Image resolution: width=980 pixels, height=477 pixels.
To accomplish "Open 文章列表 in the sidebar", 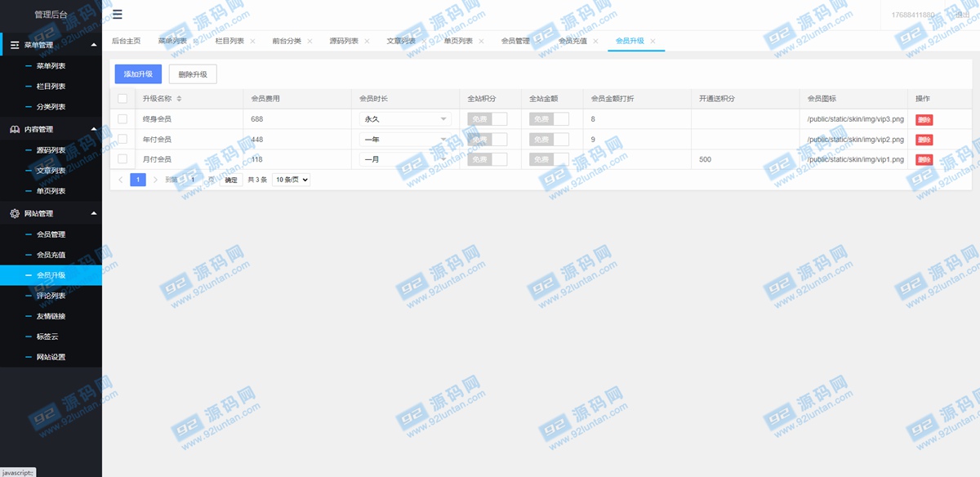I will pyautogui.click(x=51, y=171).
